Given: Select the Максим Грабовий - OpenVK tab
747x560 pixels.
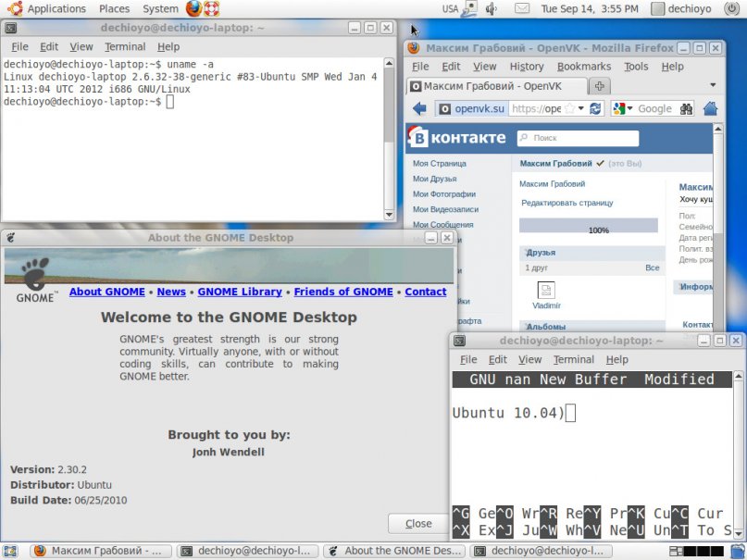Looking at the screenshot, I should tap(497, 86).
